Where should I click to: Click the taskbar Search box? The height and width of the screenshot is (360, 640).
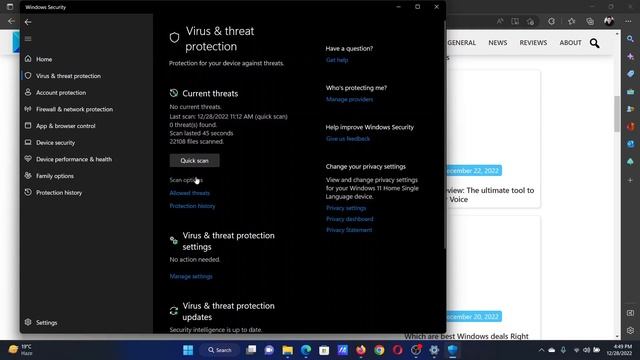click(x=219, y=350)
